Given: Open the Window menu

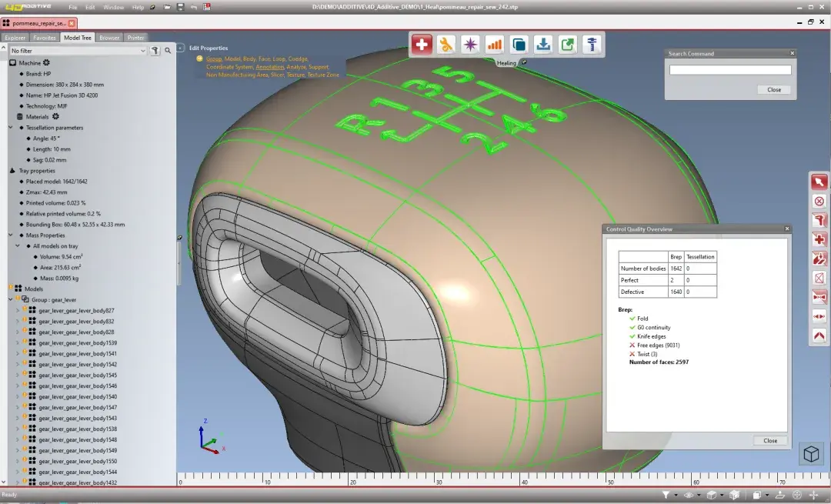Looking at the screenshot, I should coord(113,7).
